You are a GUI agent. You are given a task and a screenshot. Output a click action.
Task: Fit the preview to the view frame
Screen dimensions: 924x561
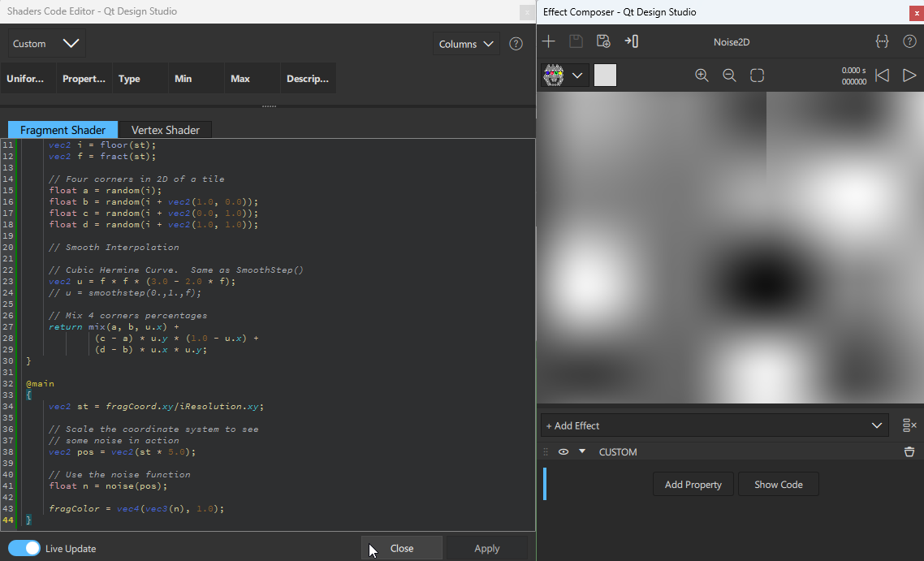click(x=757, y=75)
